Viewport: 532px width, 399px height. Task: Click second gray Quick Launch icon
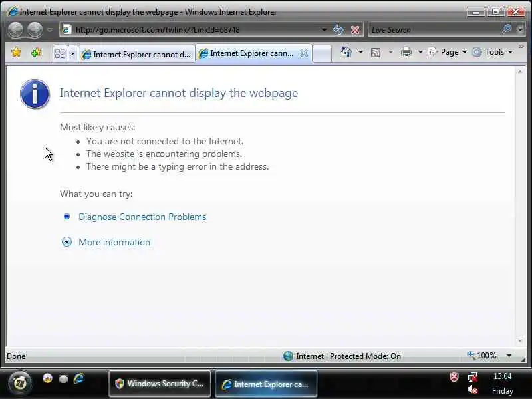pos(63,378)
